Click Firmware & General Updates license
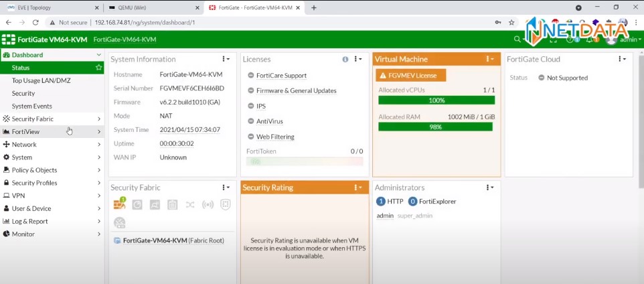644x284 pixels. tap(296, 91)
